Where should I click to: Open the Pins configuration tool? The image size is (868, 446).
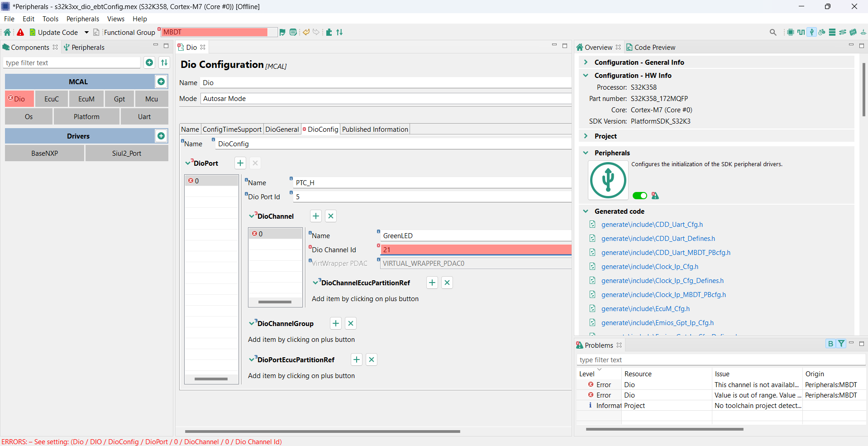790,32
